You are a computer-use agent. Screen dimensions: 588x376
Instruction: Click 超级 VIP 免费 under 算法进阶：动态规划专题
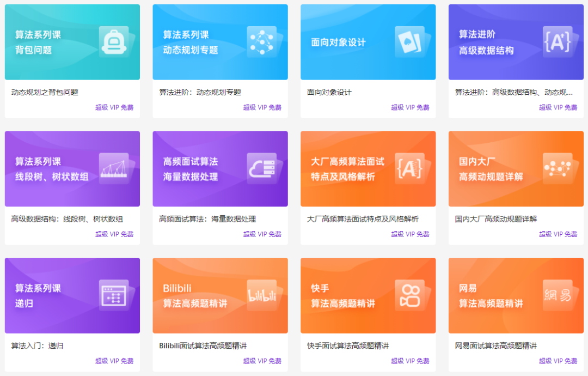click(262, 107)
